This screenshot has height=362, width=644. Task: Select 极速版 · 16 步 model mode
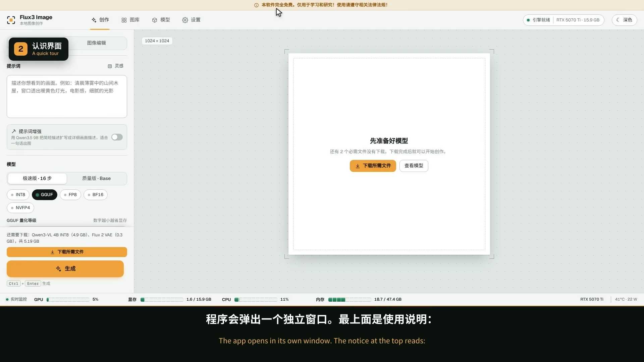tap(37, 178)
